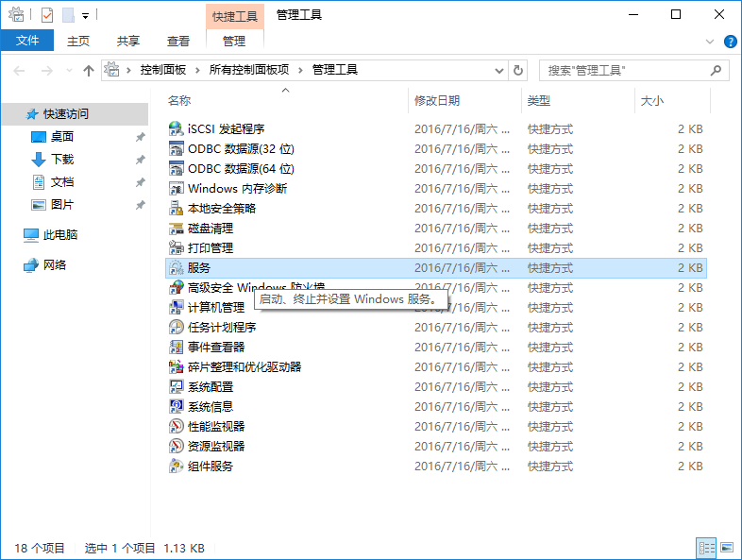Select the 磁盘清理 shortcut icon

[176, 229]
